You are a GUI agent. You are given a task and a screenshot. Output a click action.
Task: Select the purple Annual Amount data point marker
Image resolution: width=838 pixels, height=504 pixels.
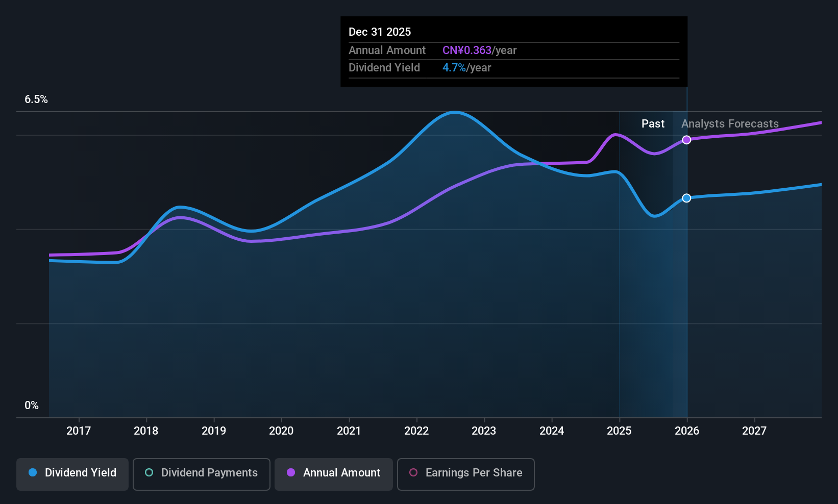point(687,140)
